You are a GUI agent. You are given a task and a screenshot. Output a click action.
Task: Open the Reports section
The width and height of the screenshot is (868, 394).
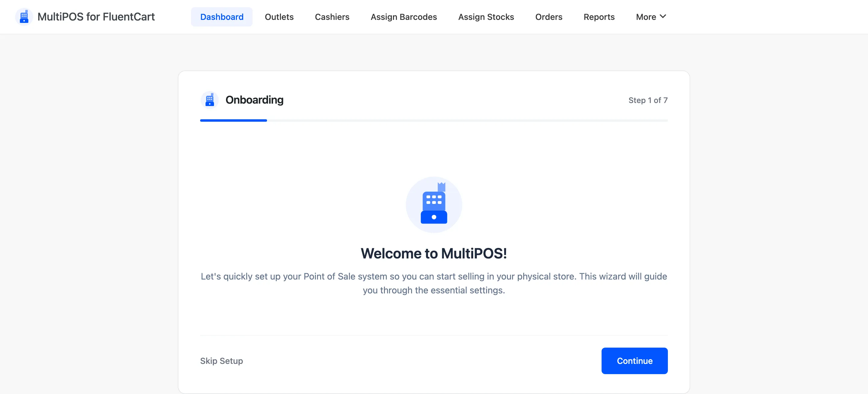point(599,17)
